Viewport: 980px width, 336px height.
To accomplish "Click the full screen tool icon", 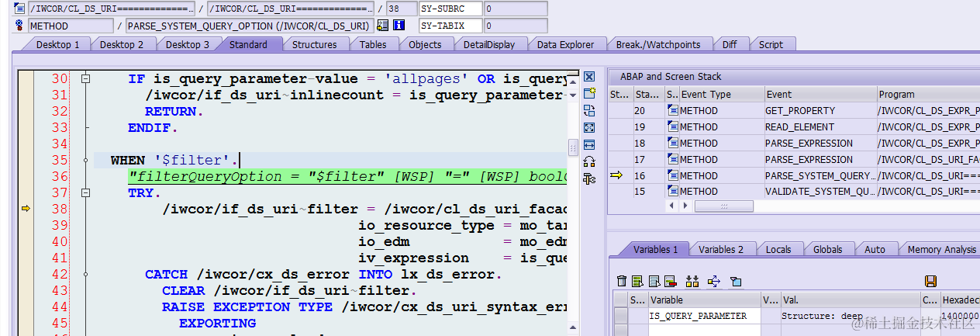I will click(589, 127).
